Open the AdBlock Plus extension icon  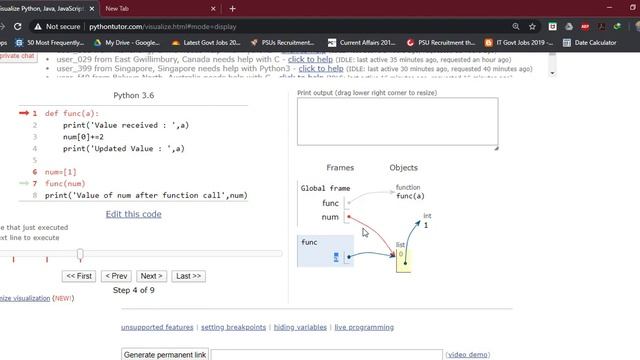pos(585,27)
